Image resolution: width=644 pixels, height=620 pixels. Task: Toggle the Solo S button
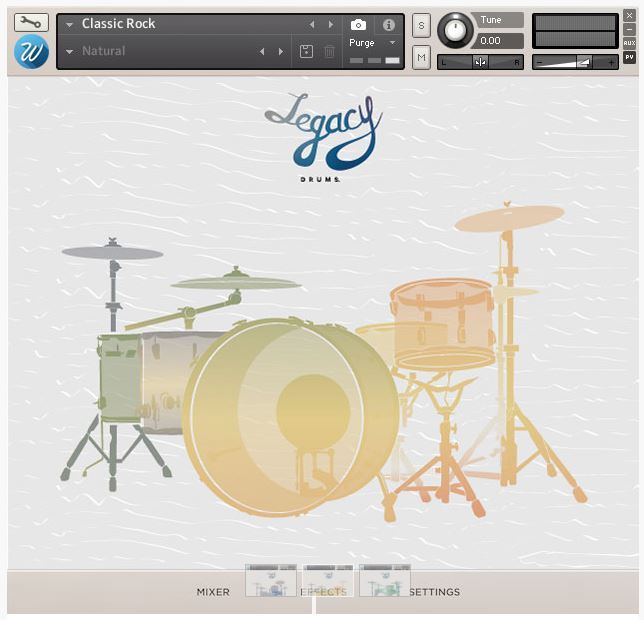(421, 25)
